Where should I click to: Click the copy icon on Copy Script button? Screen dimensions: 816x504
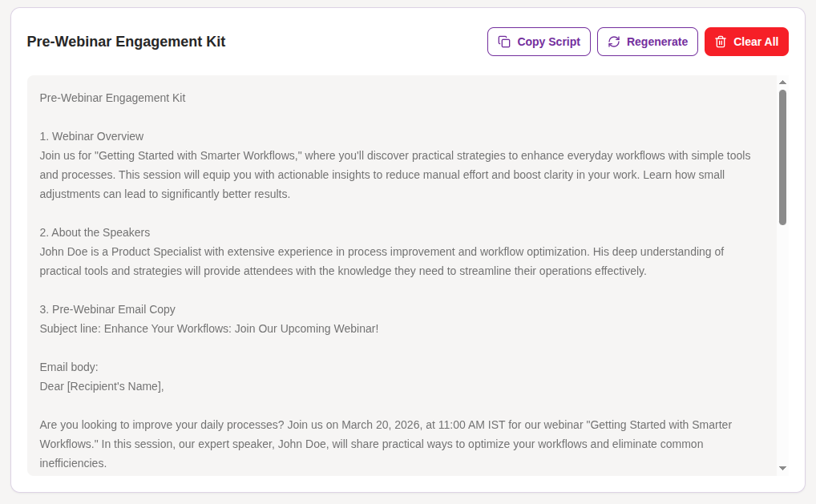pyautogui.click(x=505, y=41)
